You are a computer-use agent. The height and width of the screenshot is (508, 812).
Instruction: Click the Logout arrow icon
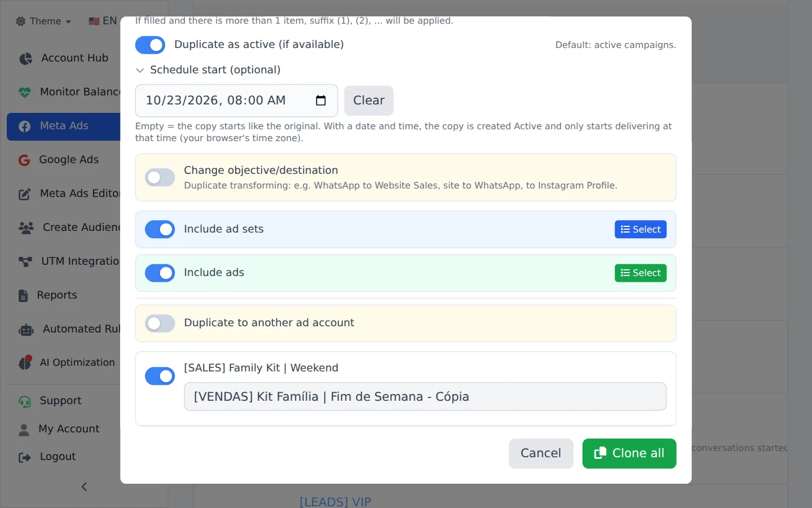click(24, 457)
